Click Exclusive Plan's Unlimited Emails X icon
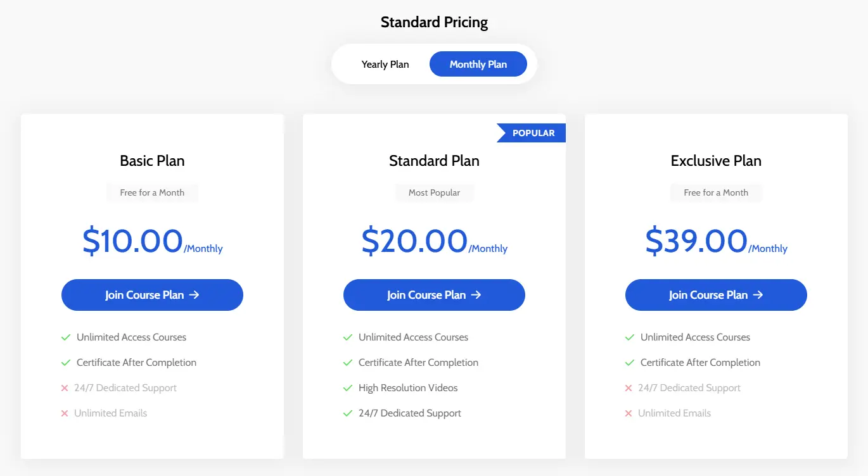 tap(629, 413)
